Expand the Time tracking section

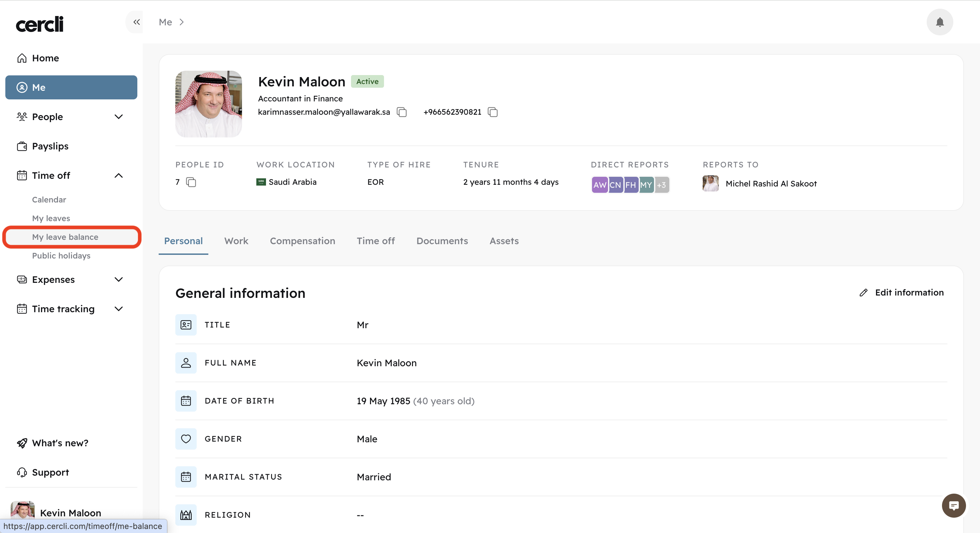(119, 309)
